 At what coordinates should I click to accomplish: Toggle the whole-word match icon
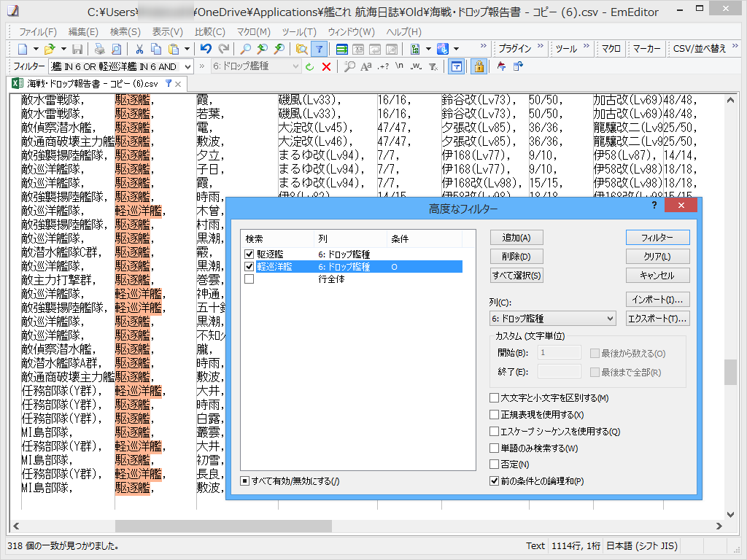click(x=416, y=66)
